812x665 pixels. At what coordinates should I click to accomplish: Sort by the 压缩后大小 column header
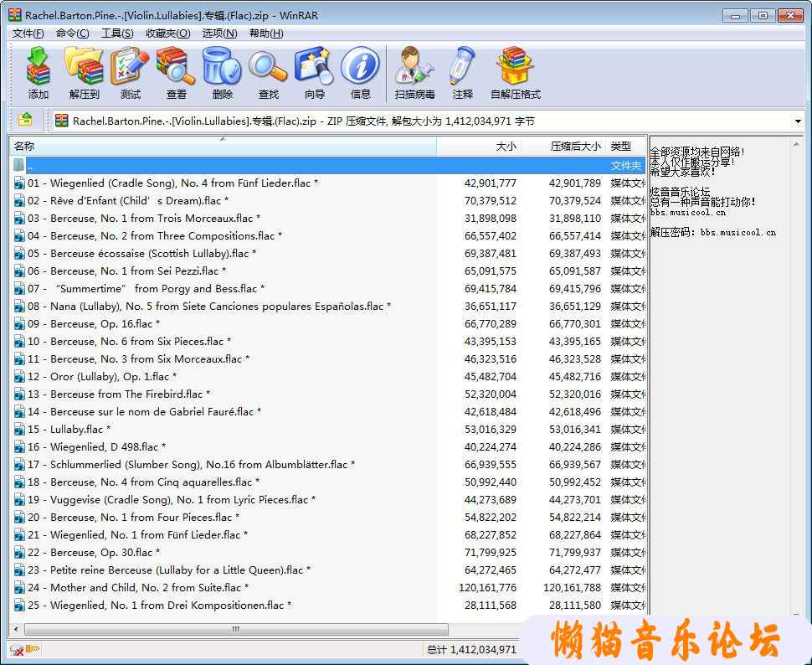coord(563,147)
